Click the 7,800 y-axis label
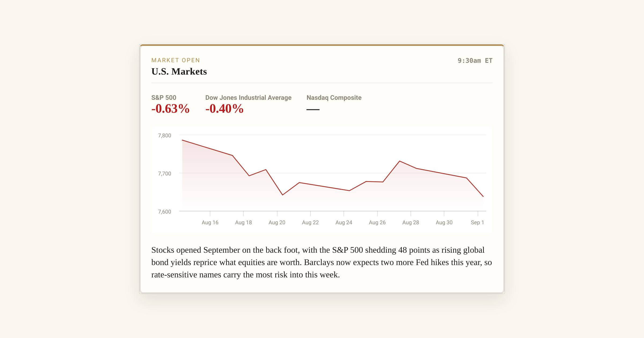Viewport: 644px width, 338px height. coord(164,135)
